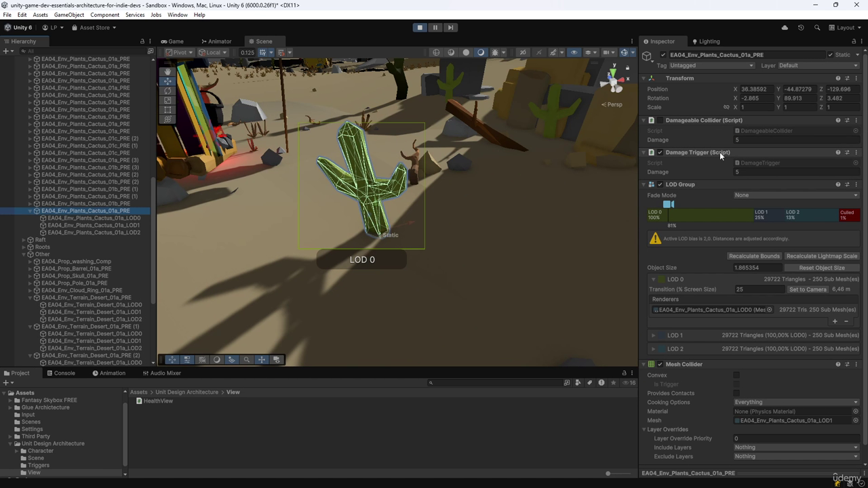Toggle the Convex checkbox in Mesh Collider
Screen dimensions: 868x488
point(736,375)
